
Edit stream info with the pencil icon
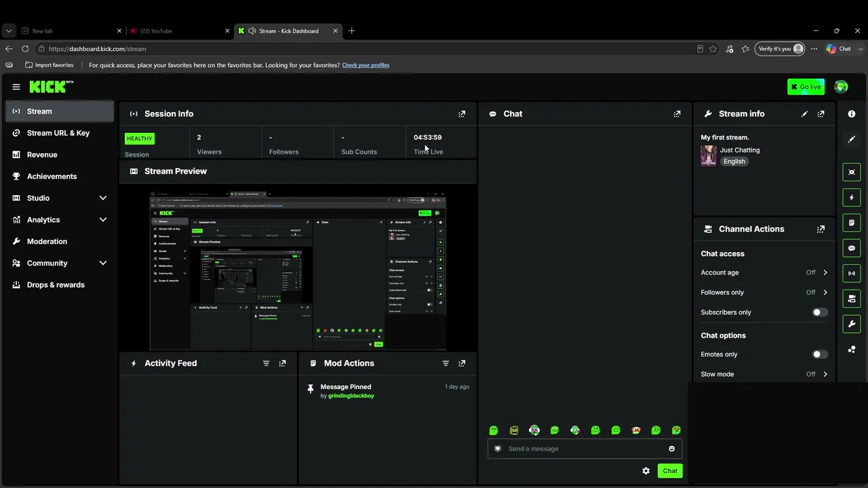[x=804, y=114]
